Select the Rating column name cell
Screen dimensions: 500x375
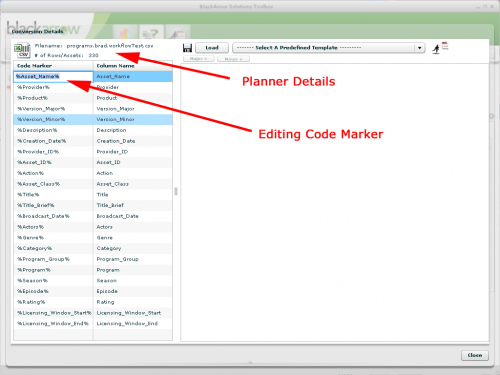pyautogui.click(x=133, y=302)
